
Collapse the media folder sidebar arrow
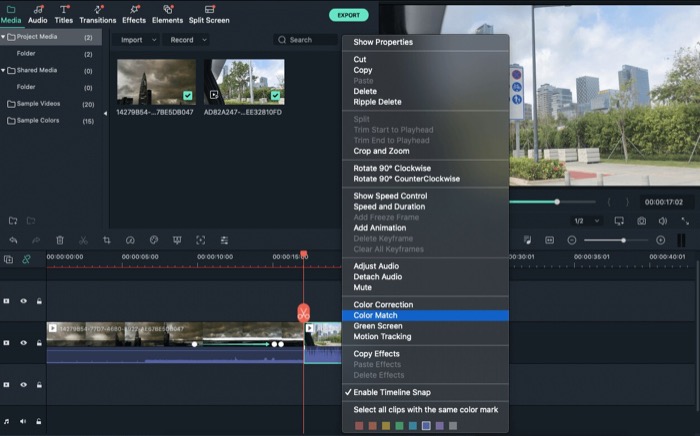click(x=105, y=113)
